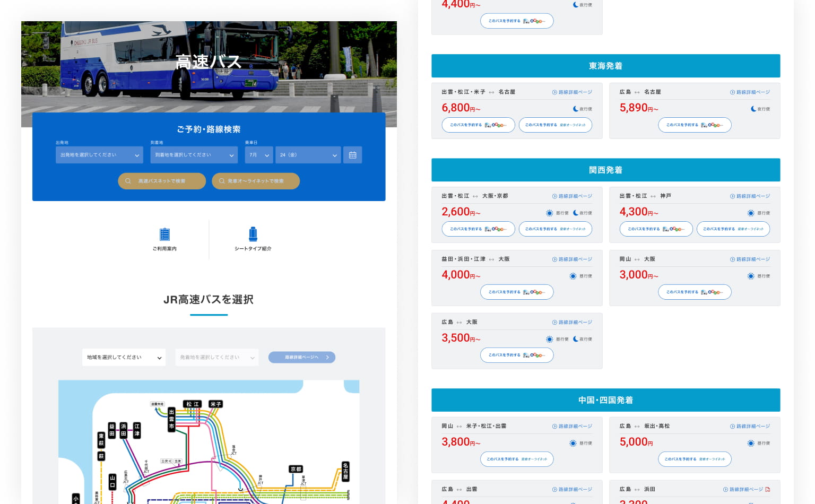Open 出発地 departure dropdown
The image size is (815, 504).
pyautogui.click(x=99, y=155)
